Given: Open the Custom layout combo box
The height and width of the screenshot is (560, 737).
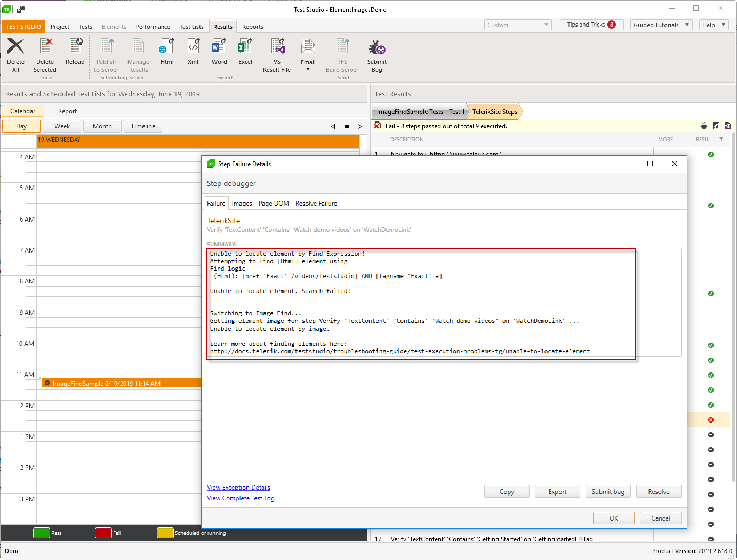Looking at the screenshot, I should (x=518, y=25).
